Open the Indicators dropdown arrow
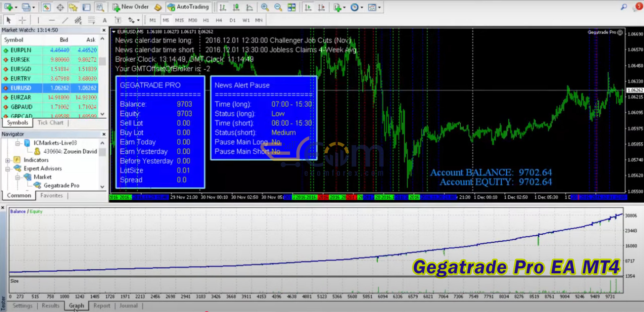Image resolution: width=644 pixels, height=312 pixels. [344, 7]
